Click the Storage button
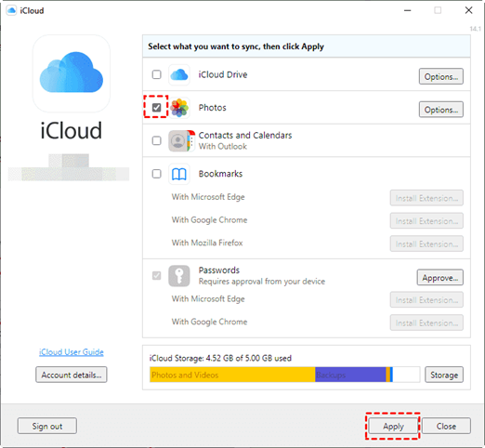The image size is (485, 448). (444, 375)
